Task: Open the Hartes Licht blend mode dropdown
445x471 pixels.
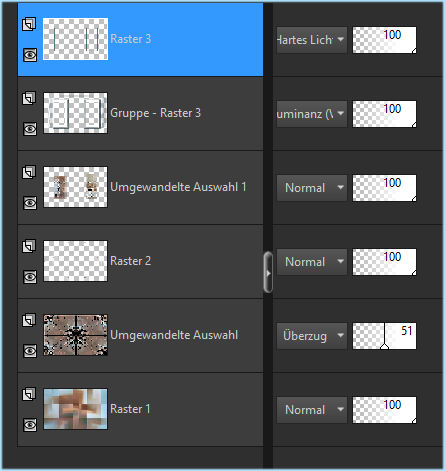Action: tap(312, 40)
